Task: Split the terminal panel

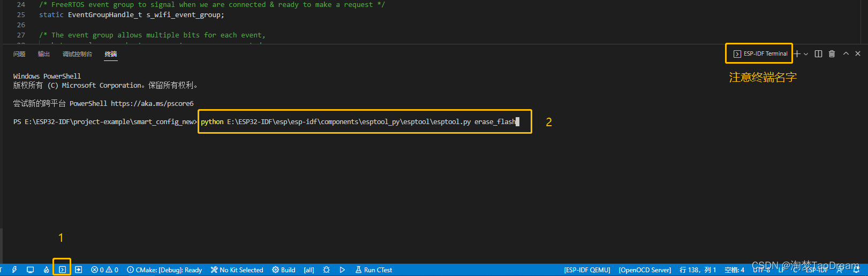Action: 818,53
